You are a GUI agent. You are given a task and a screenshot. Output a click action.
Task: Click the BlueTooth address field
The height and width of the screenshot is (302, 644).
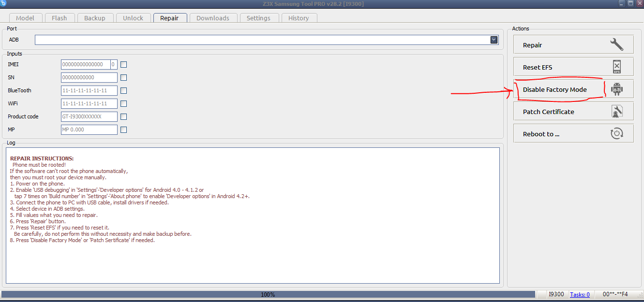(89, 90)
